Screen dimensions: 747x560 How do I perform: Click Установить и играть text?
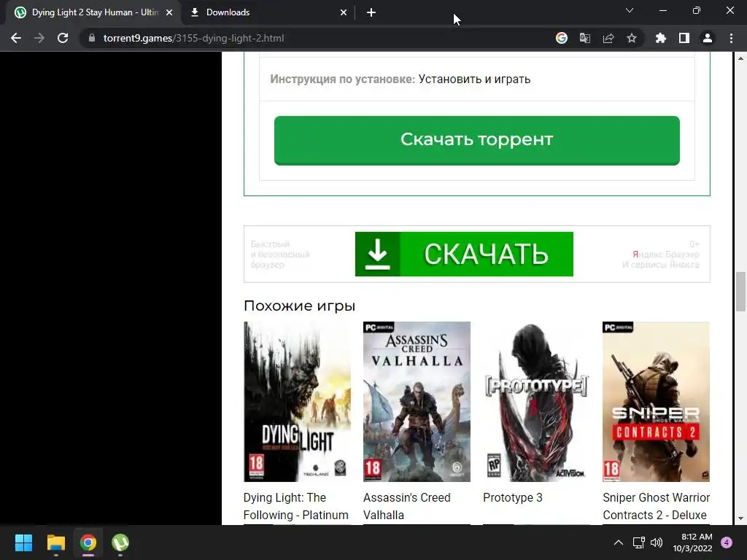point(474,79)
